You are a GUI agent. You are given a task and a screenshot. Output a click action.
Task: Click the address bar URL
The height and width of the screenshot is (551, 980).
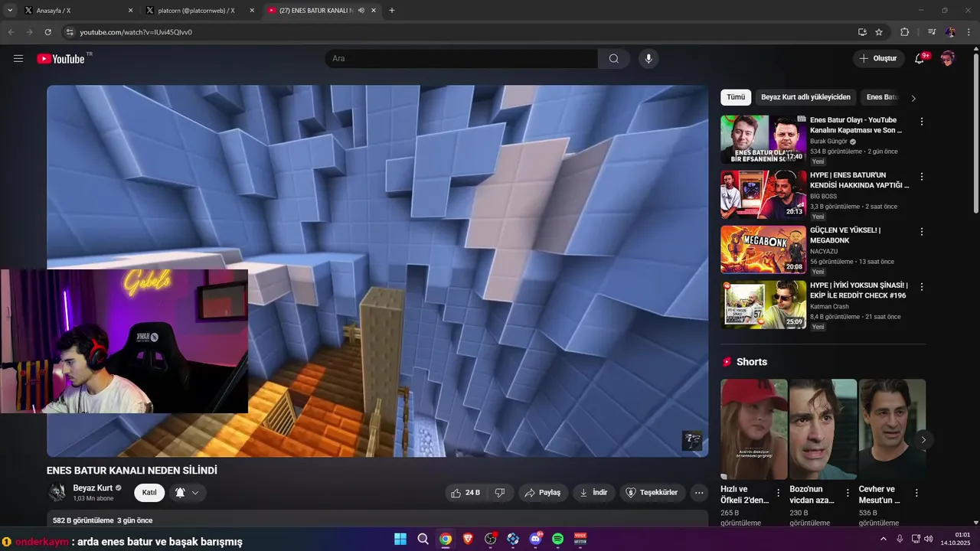[136, 32]
